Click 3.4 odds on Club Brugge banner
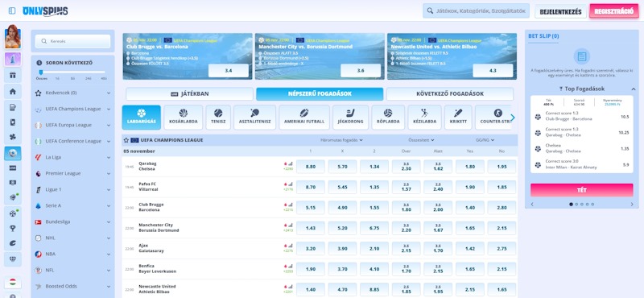 (x=229, y=71)
